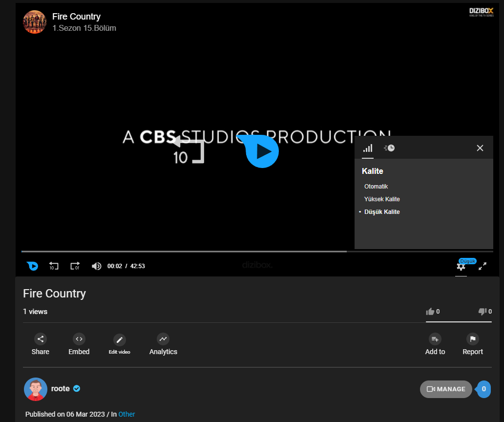
Task: Select Otomatik quality option
Action: [376, 187]
